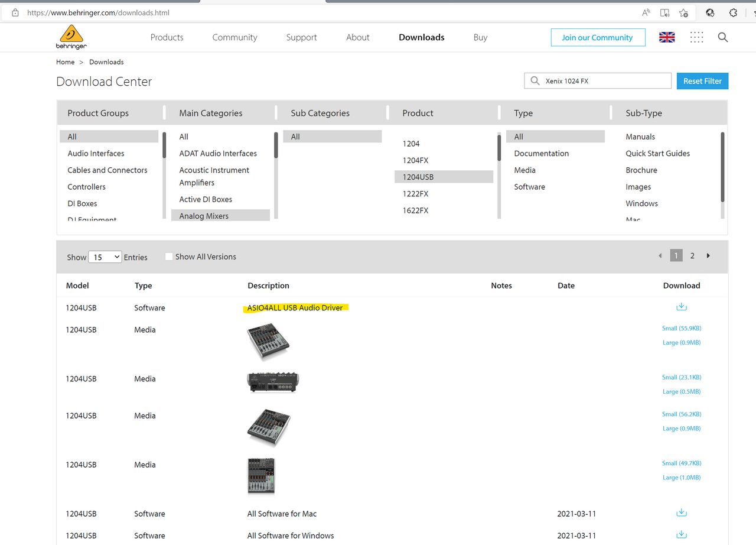Download Large (0.5MB) image
The height and width of the screenshot is (545, 756).
tap(682, 391)
